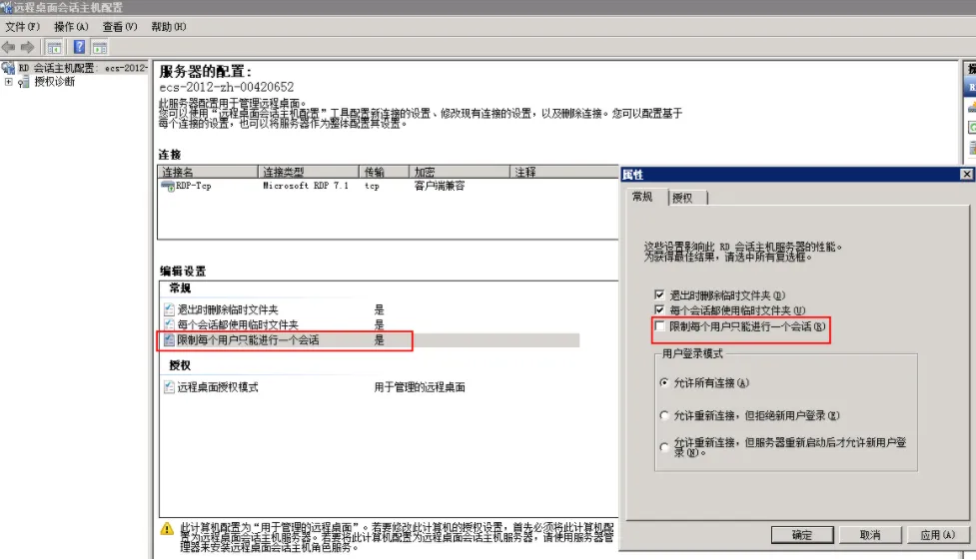Toggle 每个会话都使用临时文件夹 checkbox
This screenshot has width=976, height=560.
[x=658, y=310]
